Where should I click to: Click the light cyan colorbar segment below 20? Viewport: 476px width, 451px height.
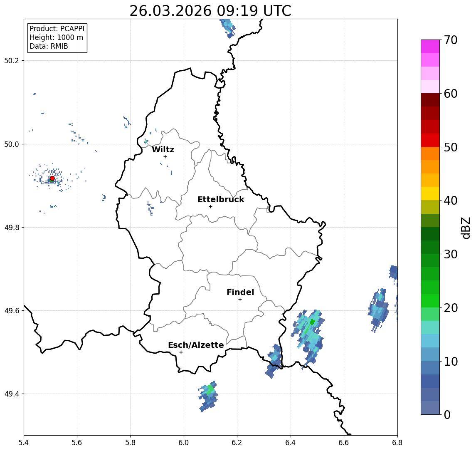tap(430, 327)
